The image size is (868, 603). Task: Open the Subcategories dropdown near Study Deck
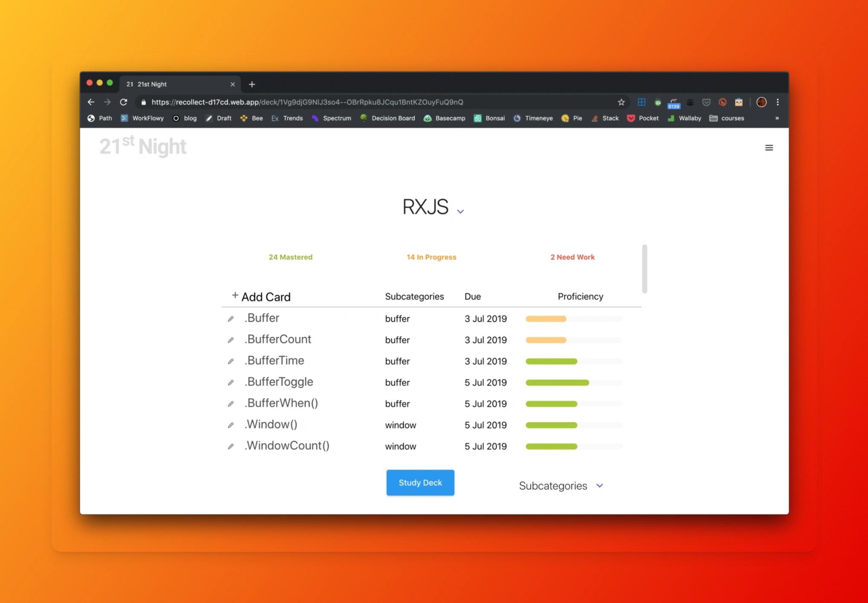(561, 486)
